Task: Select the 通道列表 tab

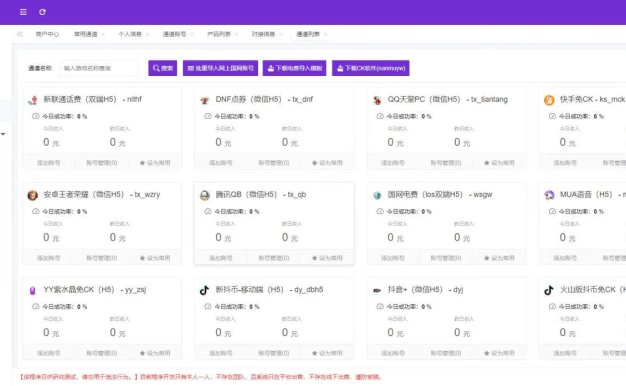Action: pos(308,34)
